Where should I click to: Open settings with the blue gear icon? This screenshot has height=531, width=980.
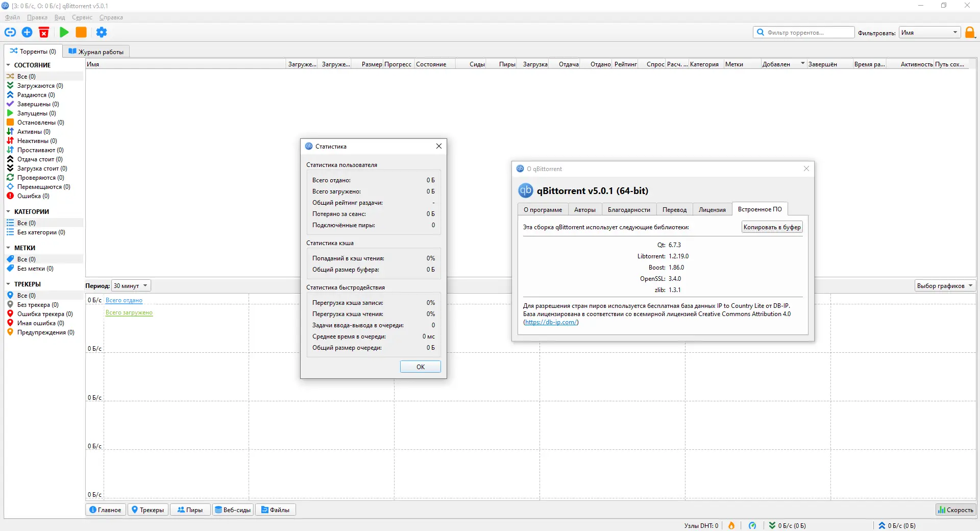click(x=102, y=32)
